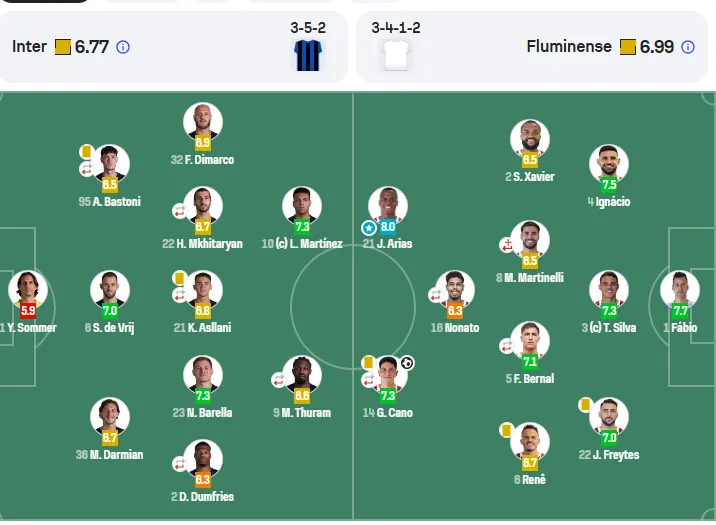The image size is (716, 525).
Task: Click the yellow swatch next to Inter rating
Action: pyautogui.click(x=63, y=47)
